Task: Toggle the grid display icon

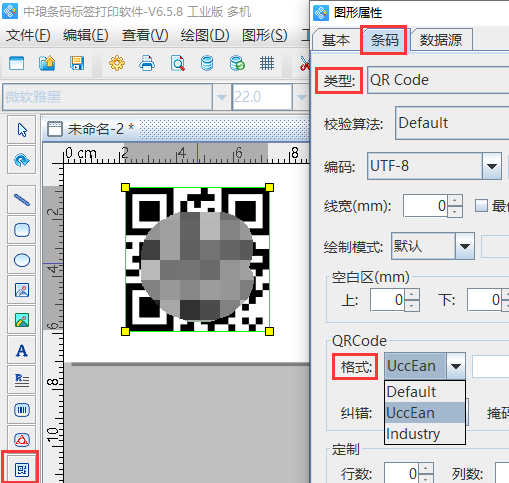Action: click(267, 63)
